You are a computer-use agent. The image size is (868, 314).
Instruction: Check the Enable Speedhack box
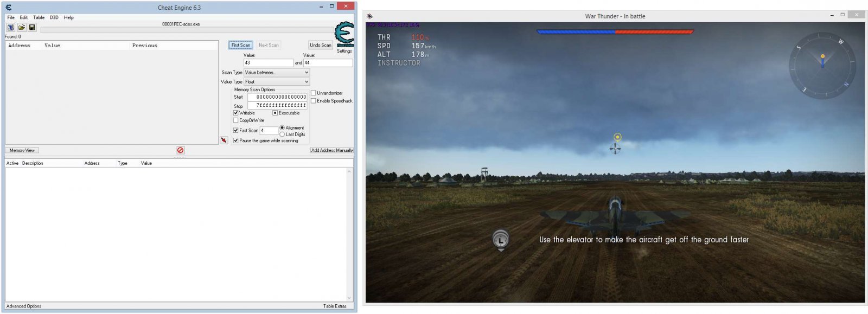coord(314,101)
